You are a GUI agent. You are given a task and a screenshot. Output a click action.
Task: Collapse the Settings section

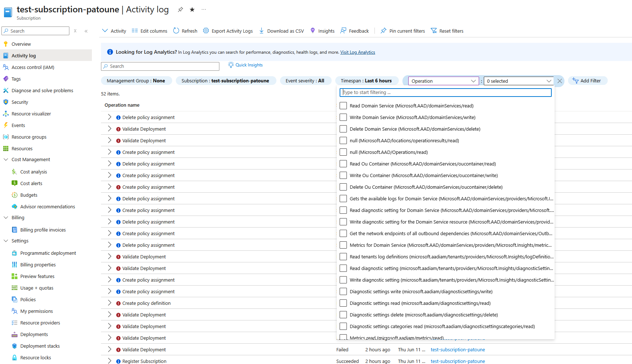[x=6, y=241]
